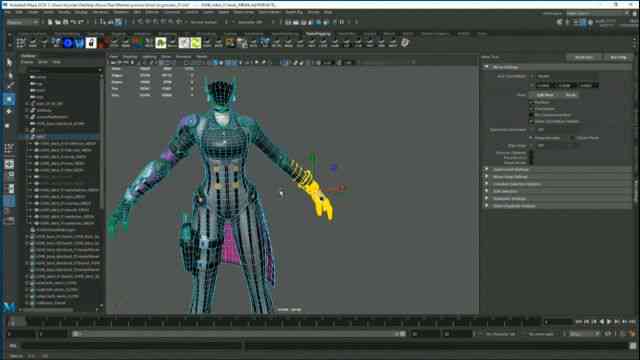Open the Edit menu in main menu bar

pyautogui.click(x=19, y=12)
